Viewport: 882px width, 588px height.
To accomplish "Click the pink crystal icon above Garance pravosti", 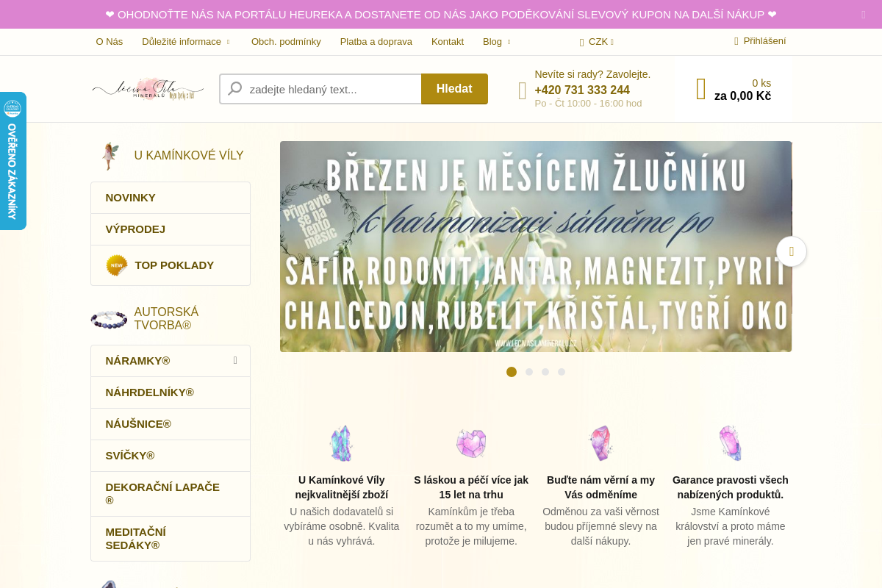I will (730, 442).
